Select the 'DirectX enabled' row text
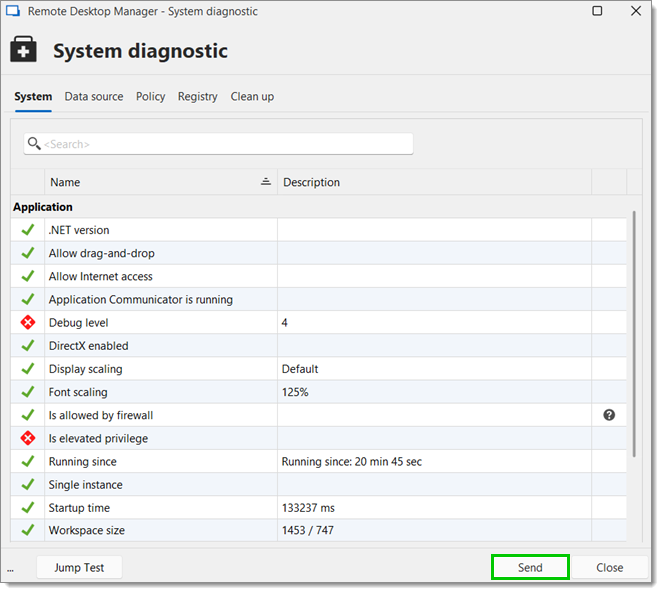Screen dimensions: 662x593 coord(89,346)
